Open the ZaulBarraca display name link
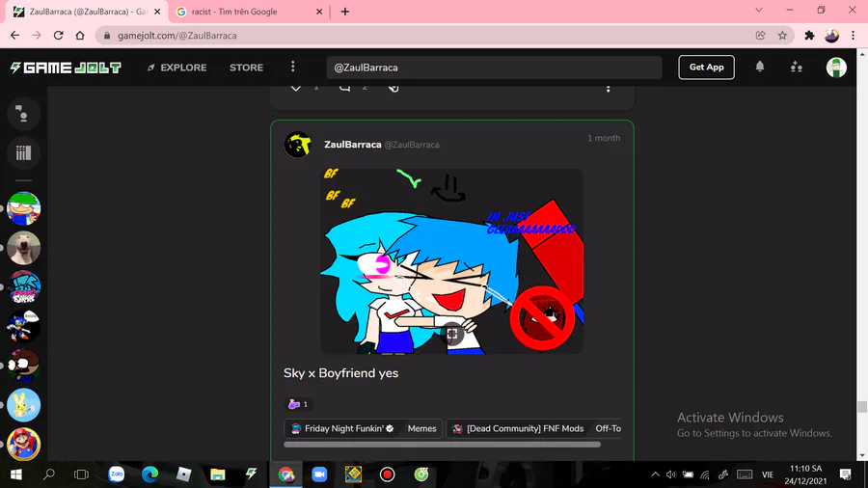 click(x=353, y=145)
